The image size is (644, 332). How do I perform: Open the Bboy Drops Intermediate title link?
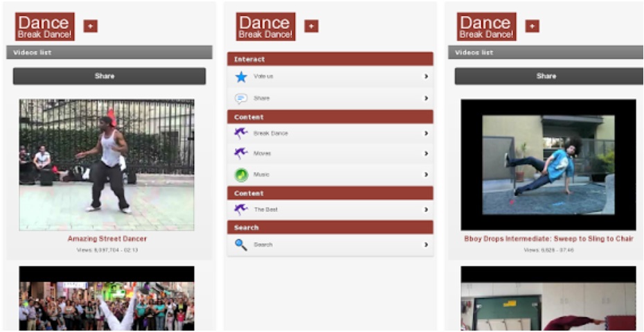point(548,238)
